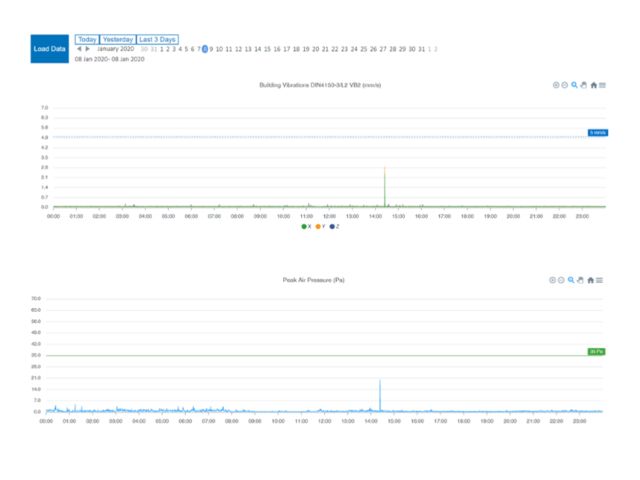Zoom in on Building Vibrations chart
Viewport: 640px width, 480px height.
pos(556,85)
